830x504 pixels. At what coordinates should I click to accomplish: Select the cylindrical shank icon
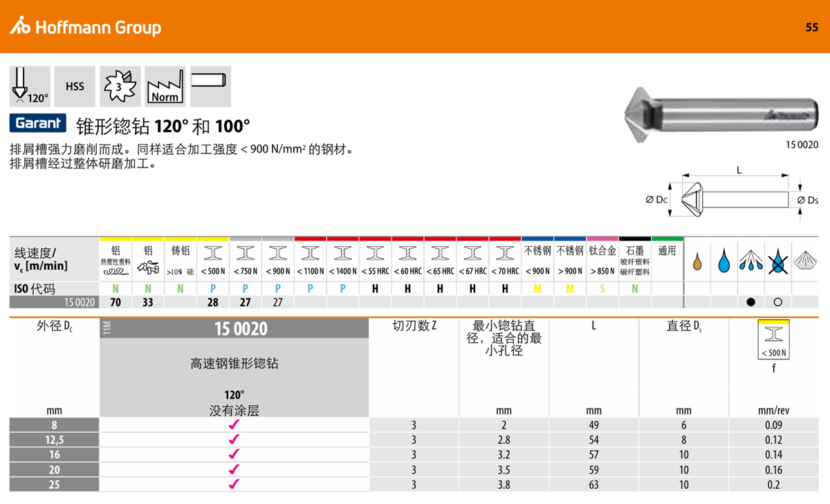click(210, 86)
